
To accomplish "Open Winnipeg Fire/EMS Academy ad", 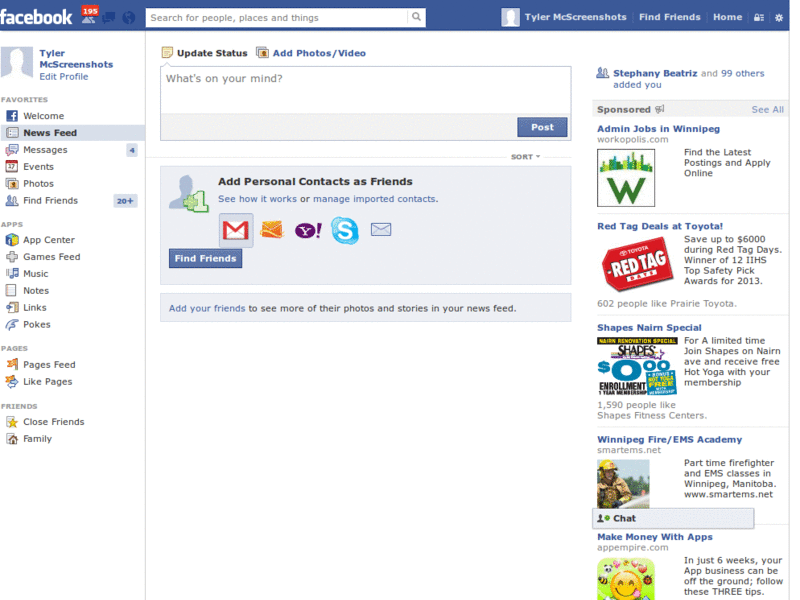I will point(669,439).
